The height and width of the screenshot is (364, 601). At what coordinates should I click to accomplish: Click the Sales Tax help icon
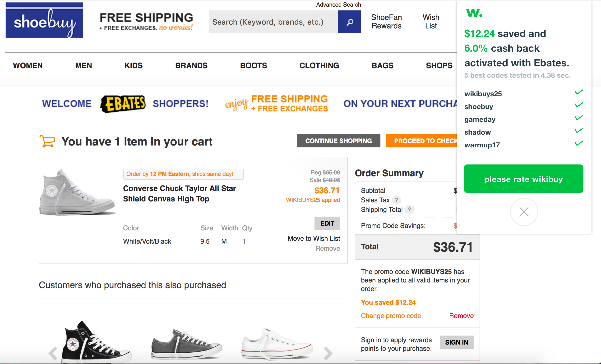click(397, 200)
